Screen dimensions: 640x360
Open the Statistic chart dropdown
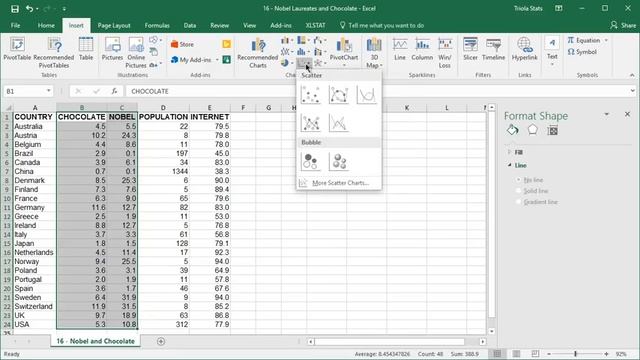point(303,51)
